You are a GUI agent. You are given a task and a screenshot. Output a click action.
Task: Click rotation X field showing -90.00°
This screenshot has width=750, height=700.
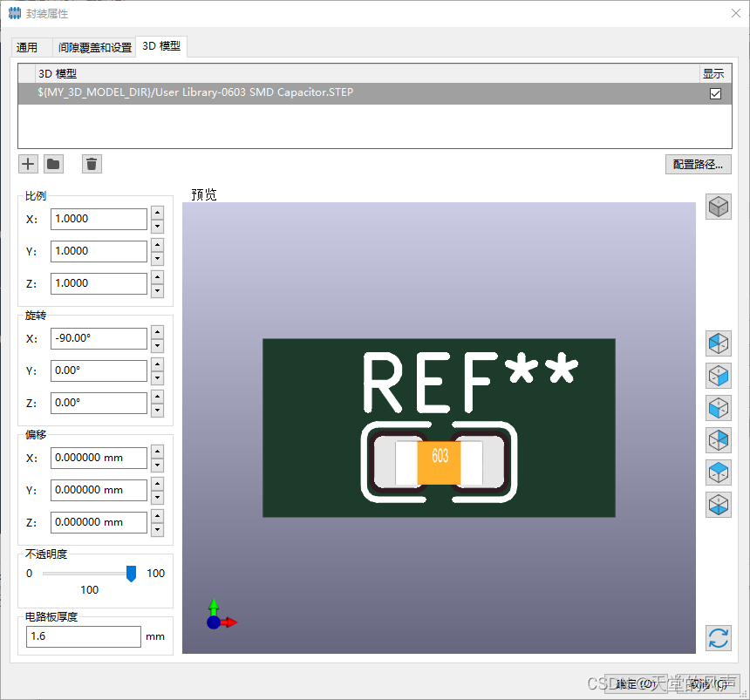click(99, 338)
